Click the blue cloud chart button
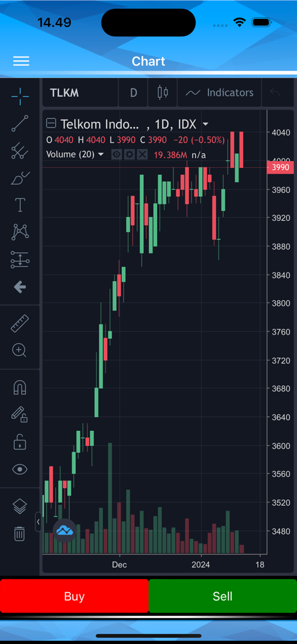297x644 pixels. pos(65,531)
